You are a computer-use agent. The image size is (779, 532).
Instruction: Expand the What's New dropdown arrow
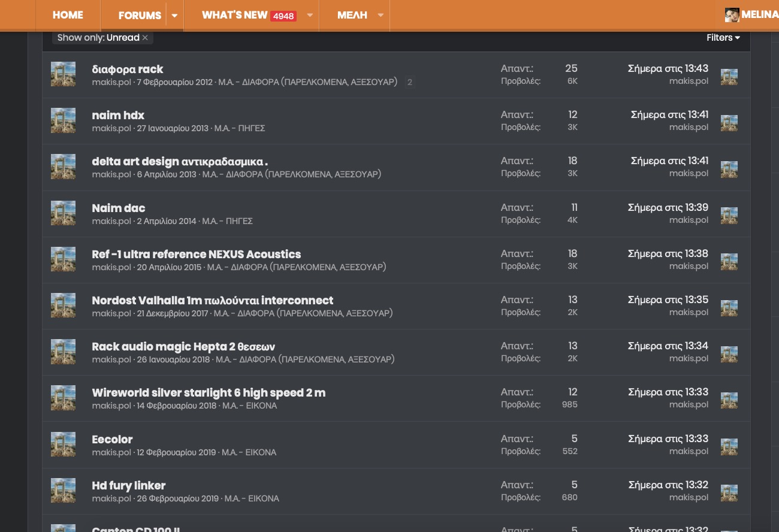pos(310,16)
